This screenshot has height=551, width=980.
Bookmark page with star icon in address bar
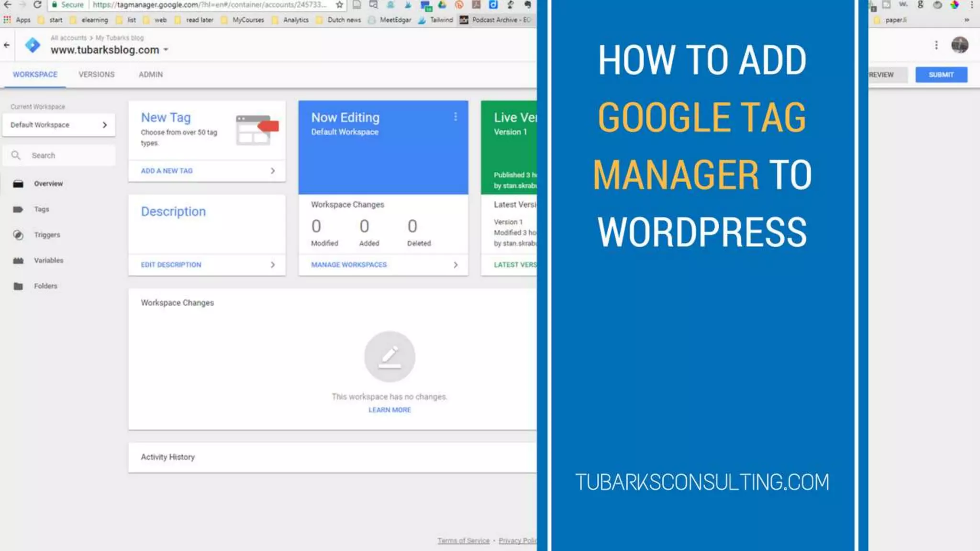pyautogui.click(x=339, y=5)
